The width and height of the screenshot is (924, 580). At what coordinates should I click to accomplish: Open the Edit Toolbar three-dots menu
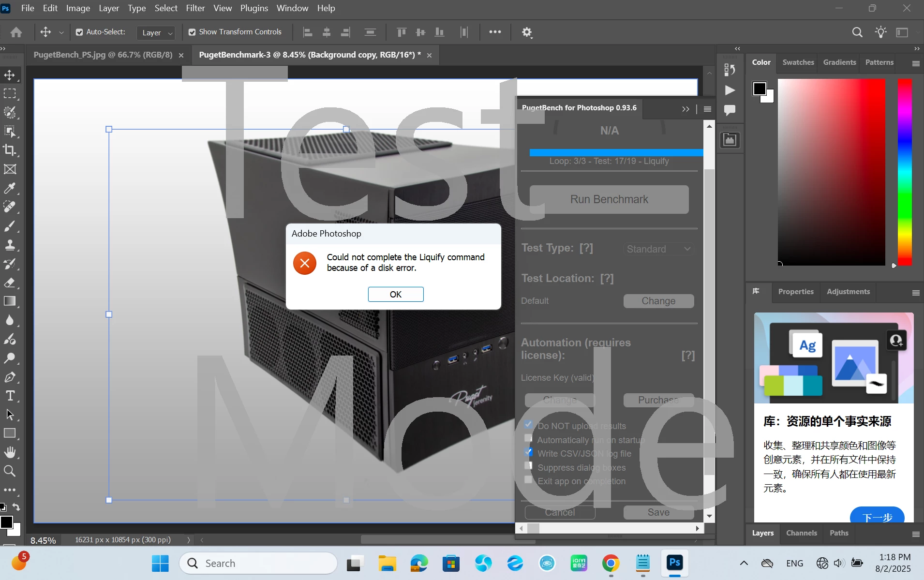[x=10, y=490]
